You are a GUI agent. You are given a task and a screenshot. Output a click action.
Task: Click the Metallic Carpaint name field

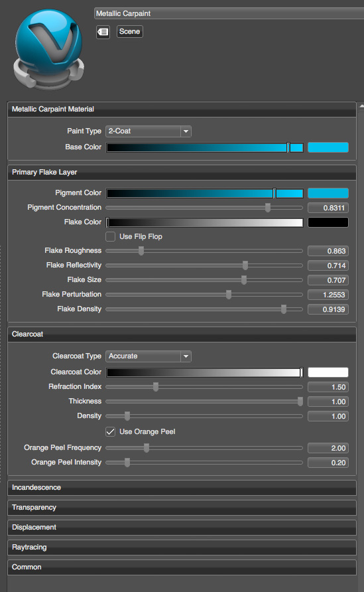229,13
